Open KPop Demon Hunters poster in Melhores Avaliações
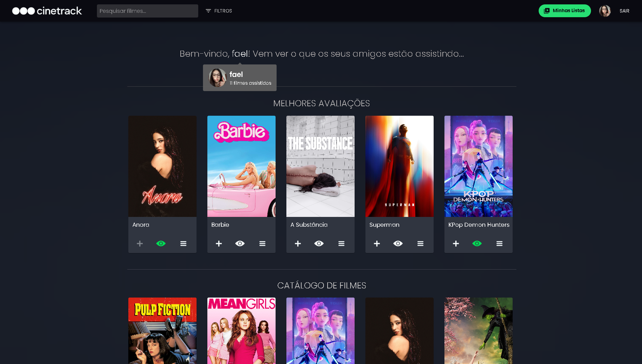The height and width of the screenshot is (364, 642). tap(479, 166)
